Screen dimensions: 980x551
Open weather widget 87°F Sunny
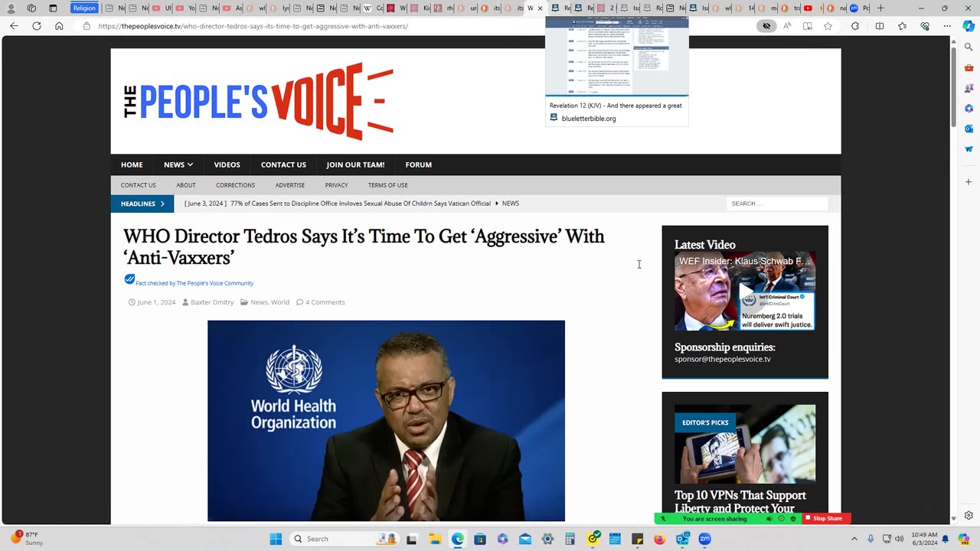29,539
